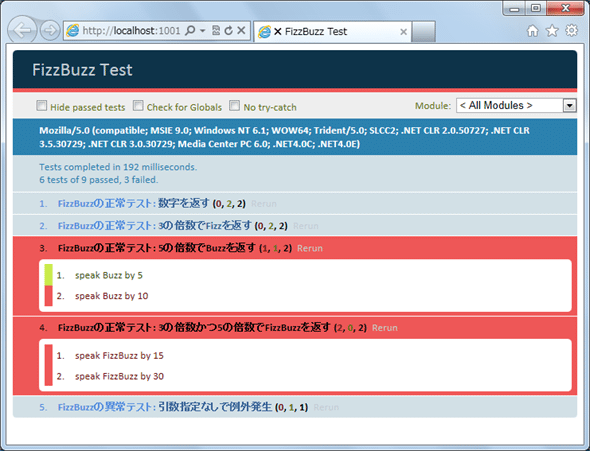Click the '6 tests of 9 passed, 3 failed' summary
Viewport: 590px width, 451px height.
point(99,180)
